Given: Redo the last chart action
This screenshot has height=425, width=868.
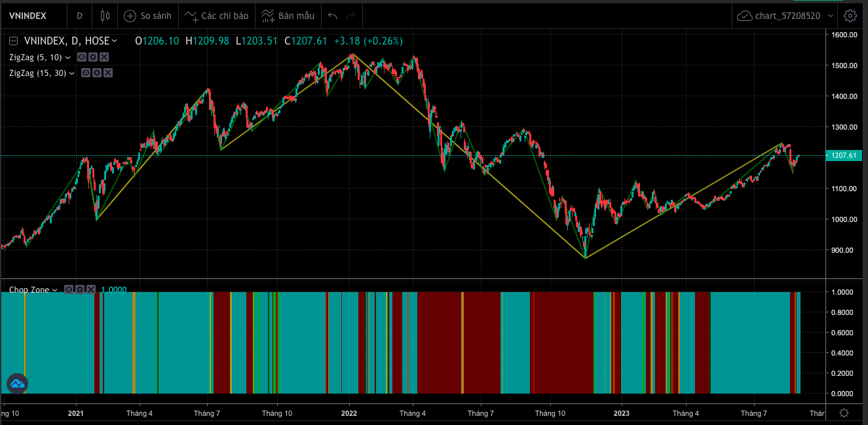Looking at the screenshot, I should [x=351, y=15].
